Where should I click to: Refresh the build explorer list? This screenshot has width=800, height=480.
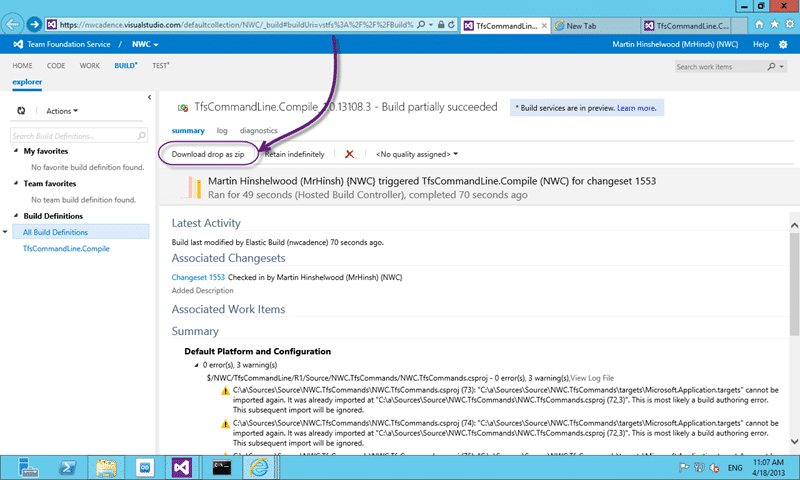[21, 111]
